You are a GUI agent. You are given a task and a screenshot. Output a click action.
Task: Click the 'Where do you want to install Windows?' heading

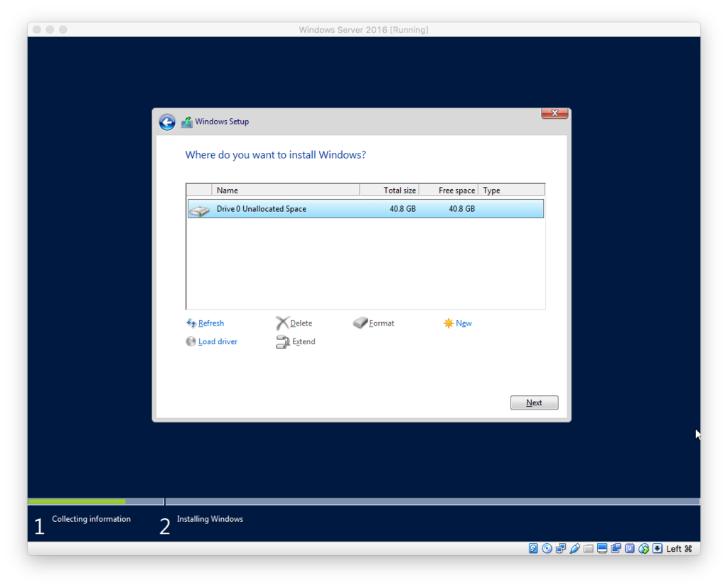click(x=275, y=155)
